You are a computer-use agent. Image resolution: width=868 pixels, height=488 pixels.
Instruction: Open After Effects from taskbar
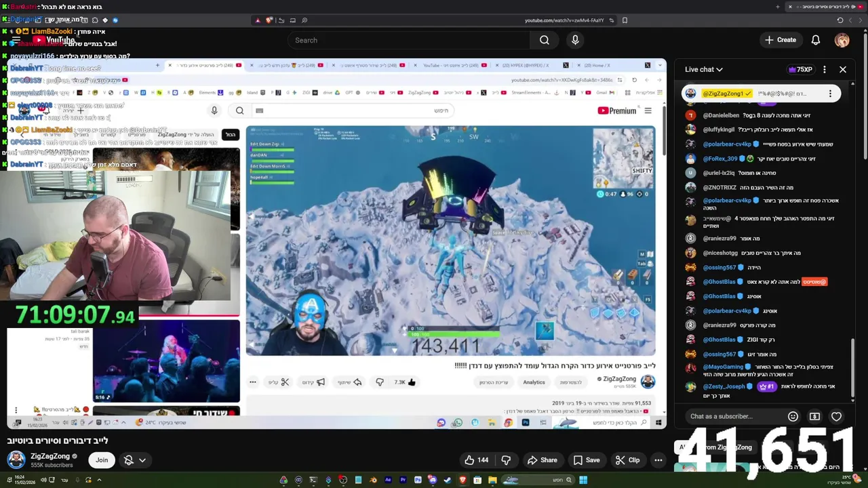pos(388,481)
